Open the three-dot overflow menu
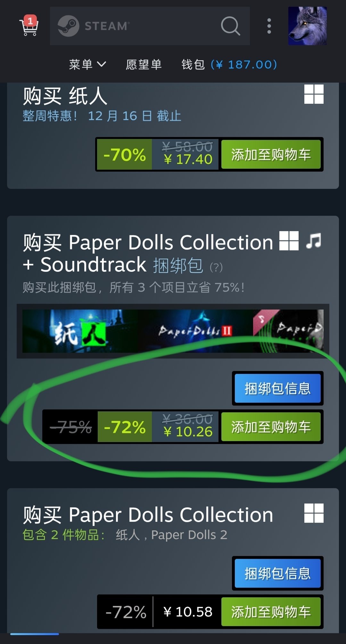Screen dimensions: 346x644 click(x=269, y=26)
